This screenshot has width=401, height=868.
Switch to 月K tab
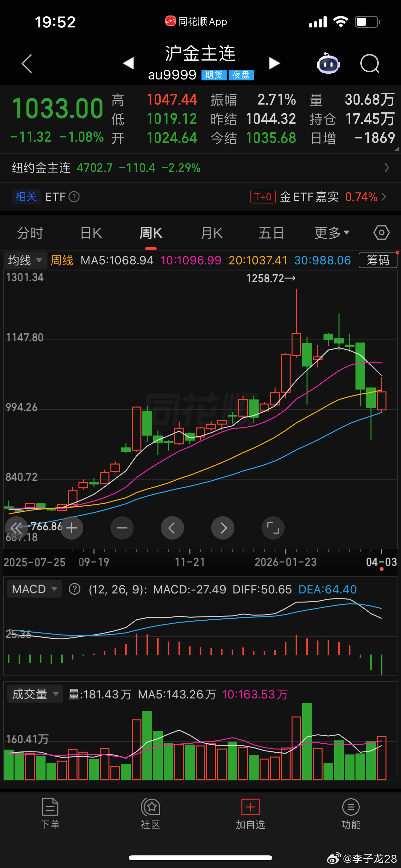(x=211, y=233)
